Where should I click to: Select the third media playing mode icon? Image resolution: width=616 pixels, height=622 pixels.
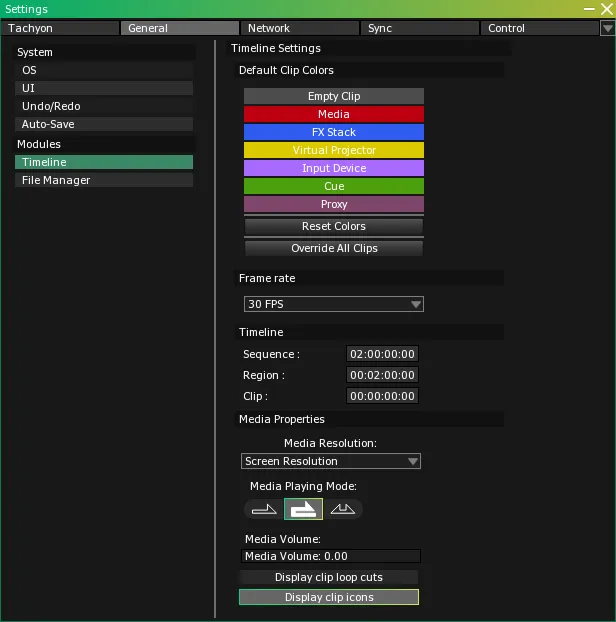[343, 509]
